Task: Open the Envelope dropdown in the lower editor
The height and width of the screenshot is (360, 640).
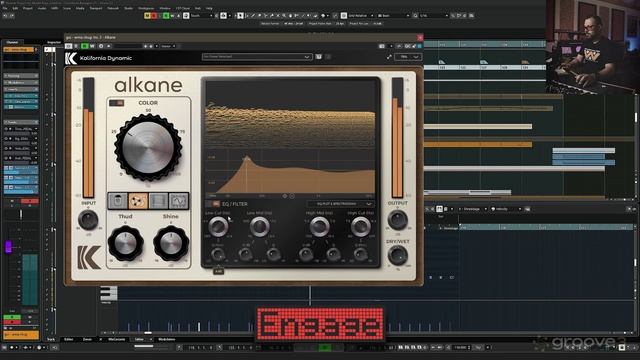Action: click(x=473, y=209)
